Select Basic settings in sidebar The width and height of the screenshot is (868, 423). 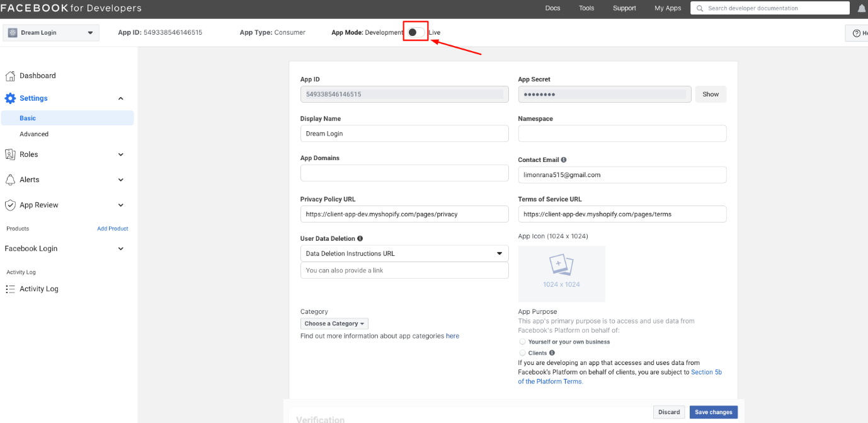click(x=67, y=118)
